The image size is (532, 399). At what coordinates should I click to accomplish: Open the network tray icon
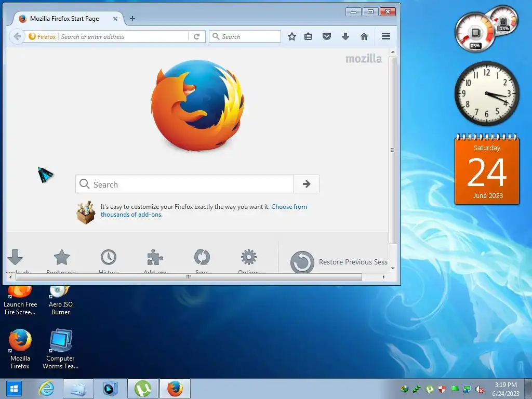(x=467, y=389)
